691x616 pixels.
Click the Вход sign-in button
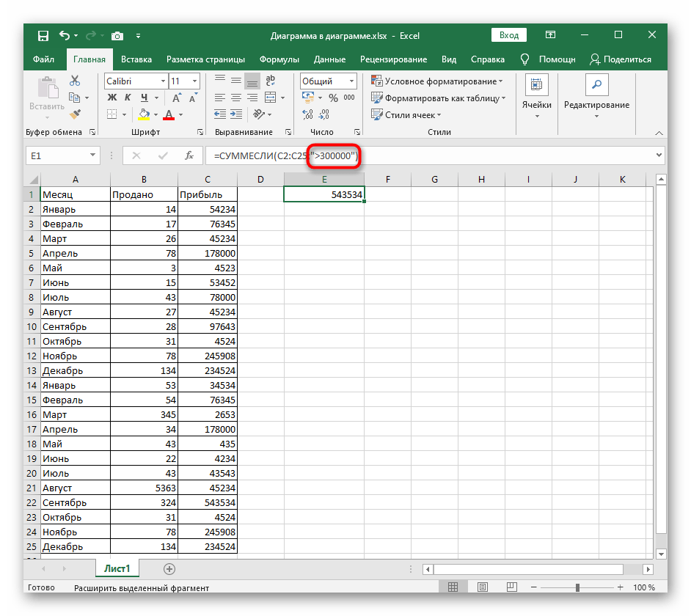[508, 35]
